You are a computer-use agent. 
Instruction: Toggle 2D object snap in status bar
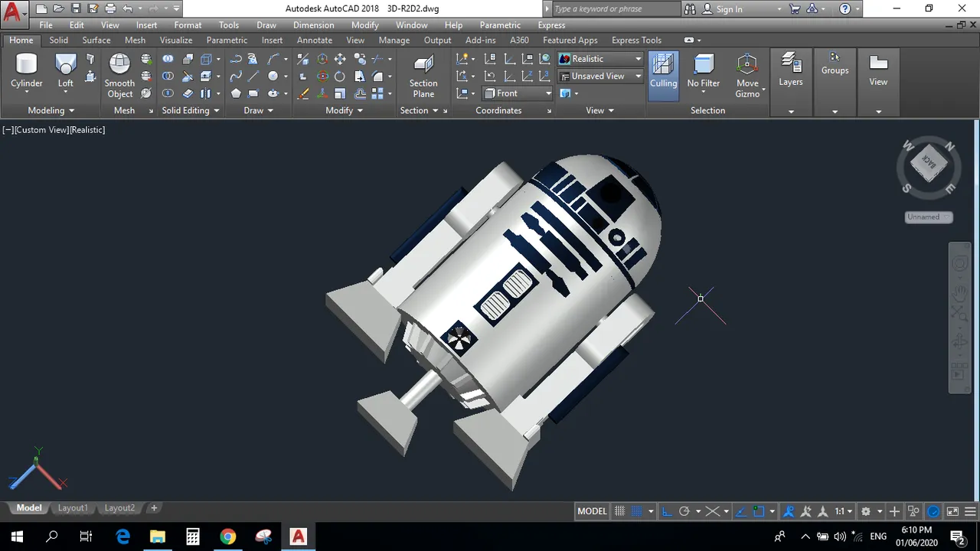click(x=759, y=511)
